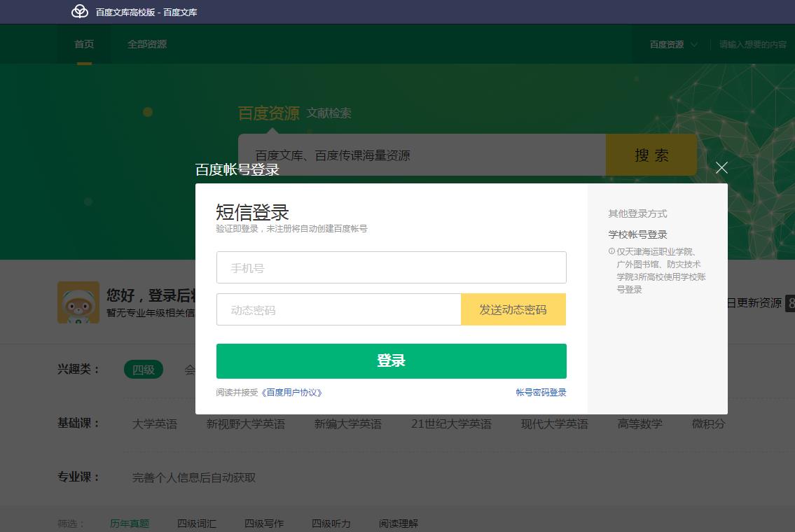Switch to 帐号密码登录

tap(541, 393)
